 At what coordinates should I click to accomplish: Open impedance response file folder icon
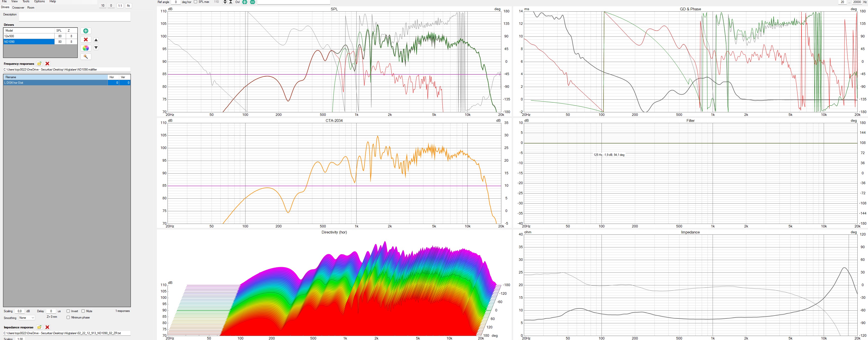click(x=39, y=327)
